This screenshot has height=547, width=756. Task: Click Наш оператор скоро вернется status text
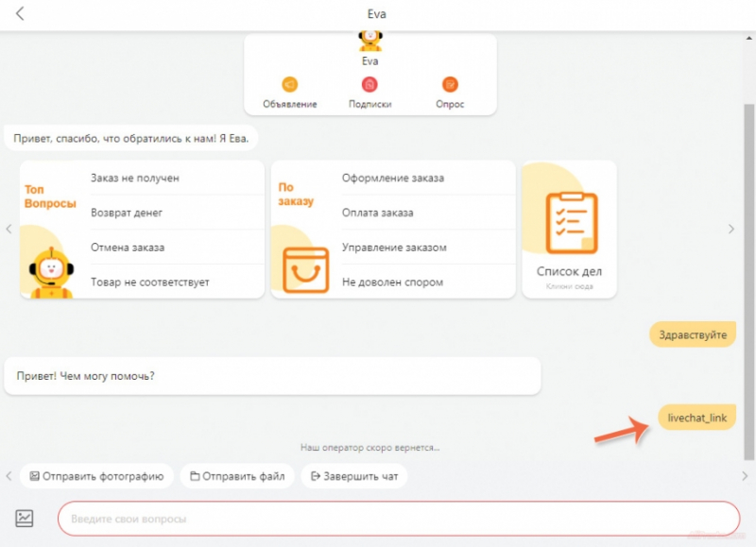click(x=369, y=447)
